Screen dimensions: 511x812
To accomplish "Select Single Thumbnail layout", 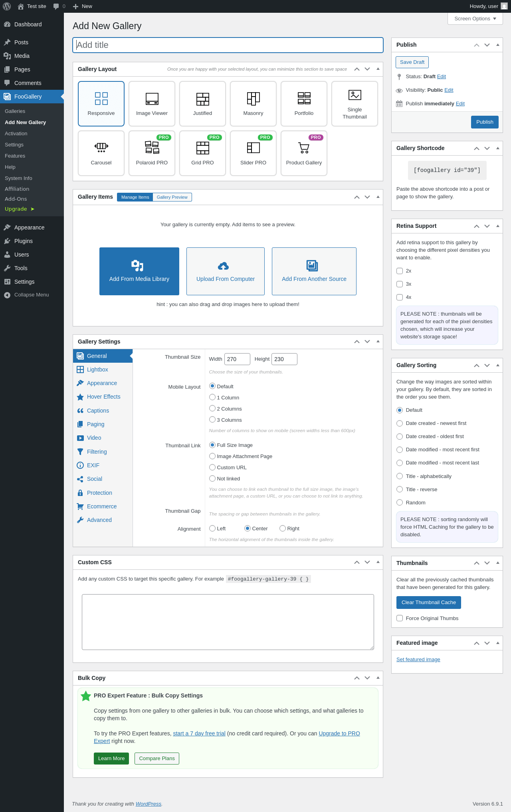I will coord(355,104).
